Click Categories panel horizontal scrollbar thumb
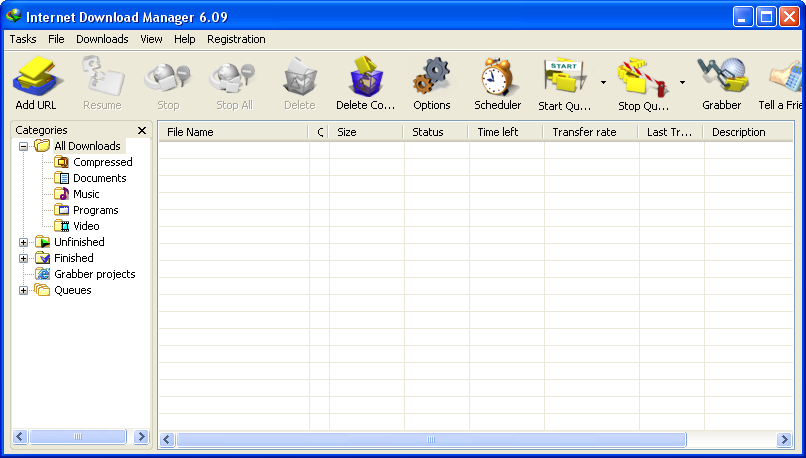The height and width of the screenshot is (458, 806). (78, 437)
